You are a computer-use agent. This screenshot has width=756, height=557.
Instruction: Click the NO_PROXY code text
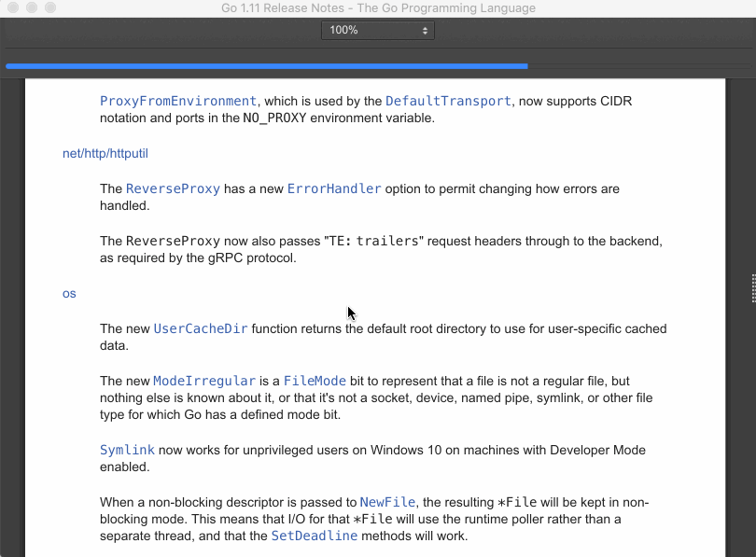point(274,118)
